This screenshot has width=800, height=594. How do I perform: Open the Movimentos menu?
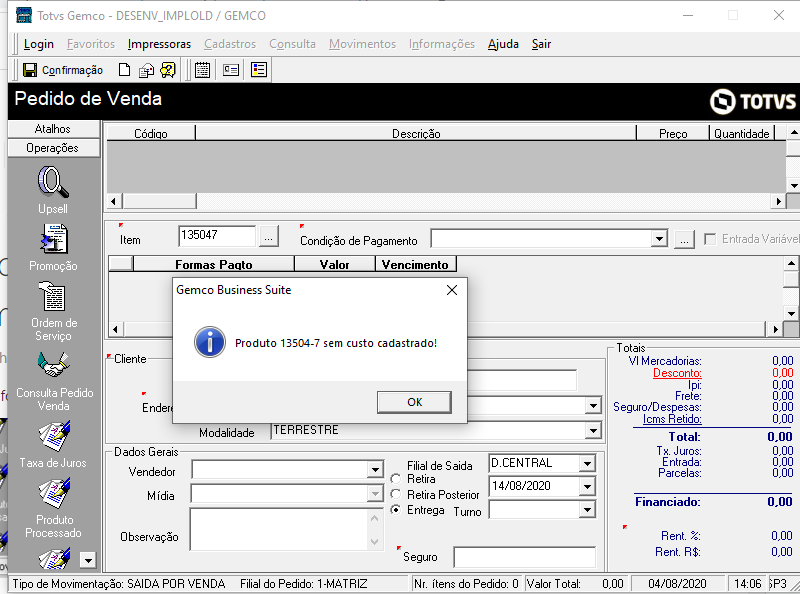[362, 44]
